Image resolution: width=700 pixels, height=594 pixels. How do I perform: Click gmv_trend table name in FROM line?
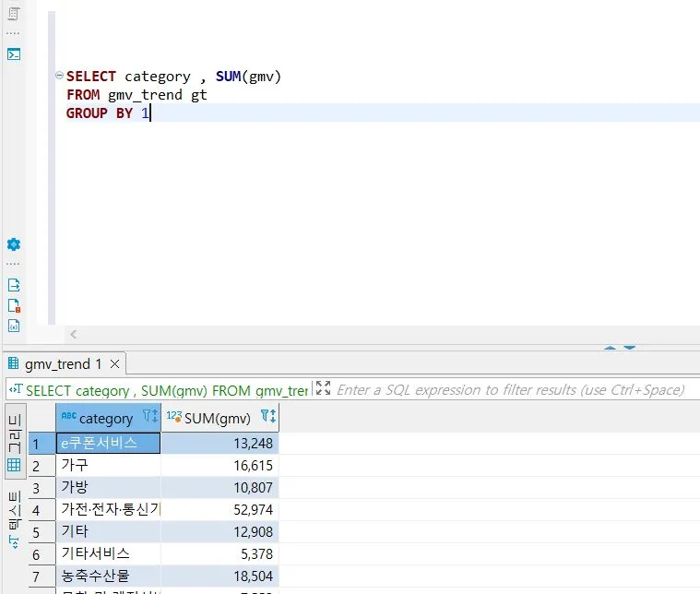(145, 95)
